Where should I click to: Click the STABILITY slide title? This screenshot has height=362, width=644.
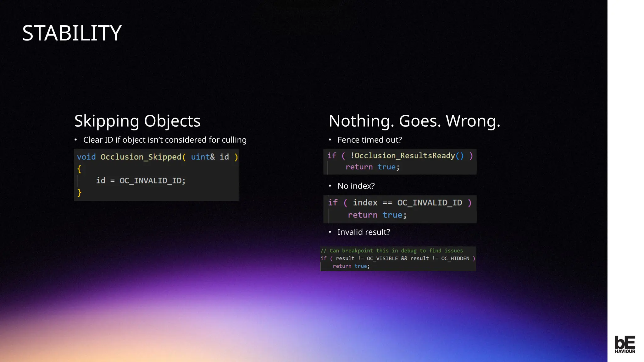click(72, 33)
